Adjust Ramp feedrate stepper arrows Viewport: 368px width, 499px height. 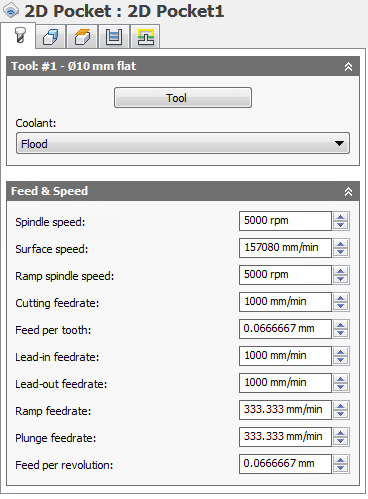coord(341,410)
